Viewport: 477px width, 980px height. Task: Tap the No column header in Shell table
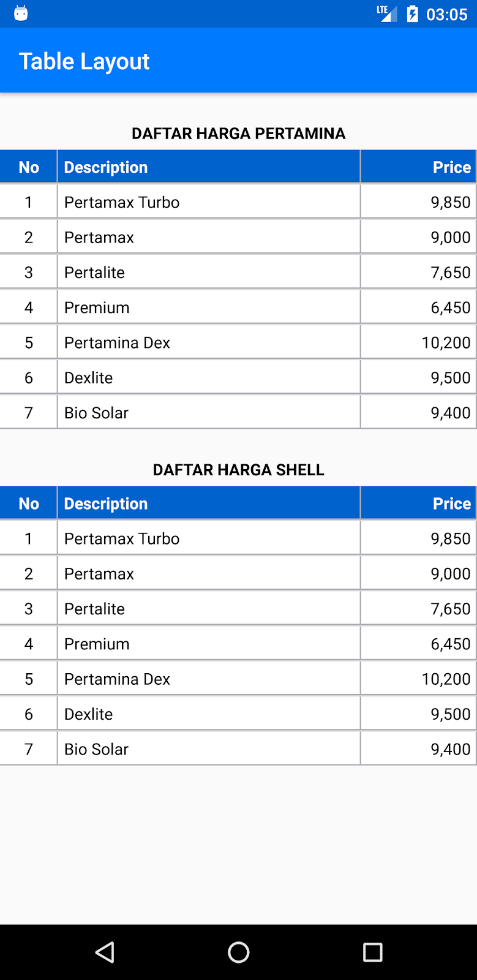[x=28, y=503]
